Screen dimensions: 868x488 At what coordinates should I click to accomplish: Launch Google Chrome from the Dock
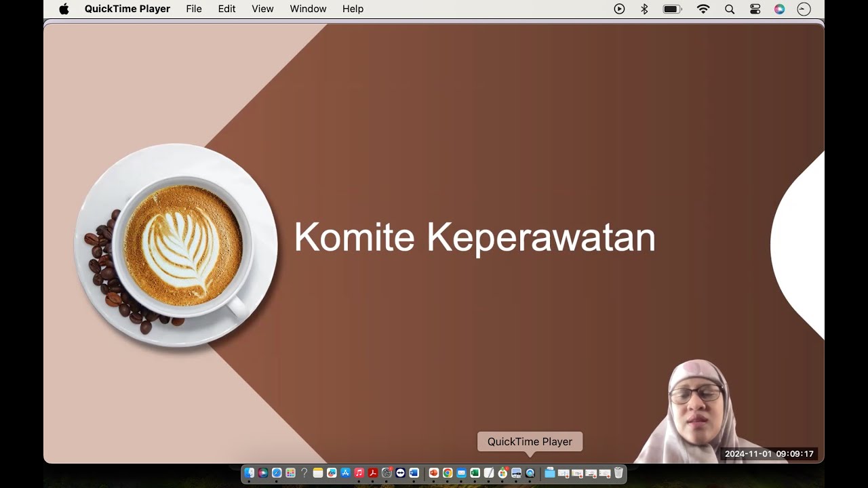pos(448,473)
